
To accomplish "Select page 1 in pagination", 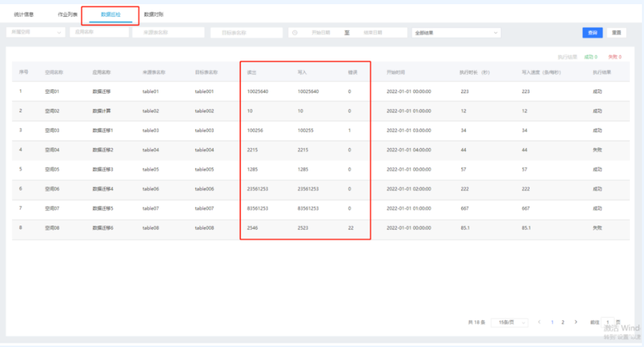I will click(552, 322).
